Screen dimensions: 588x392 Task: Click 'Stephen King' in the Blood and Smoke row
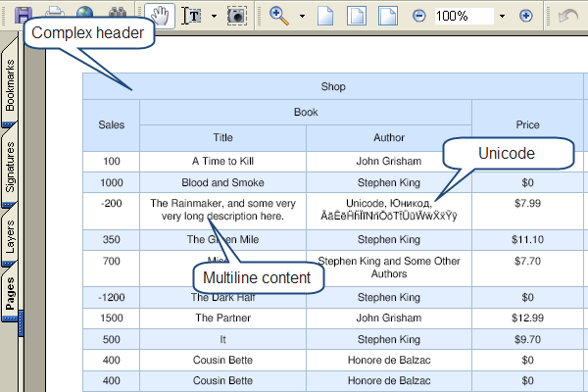389,182
